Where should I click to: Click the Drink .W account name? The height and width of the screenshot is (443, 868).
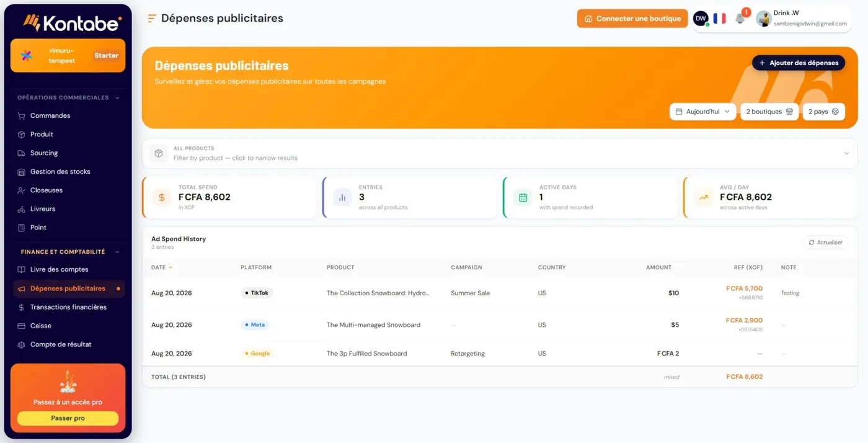coord(786,13)
